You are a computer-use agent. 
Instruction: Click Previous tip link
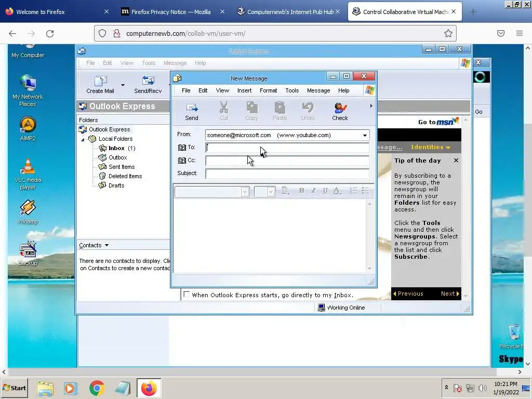tap(408, 294)
